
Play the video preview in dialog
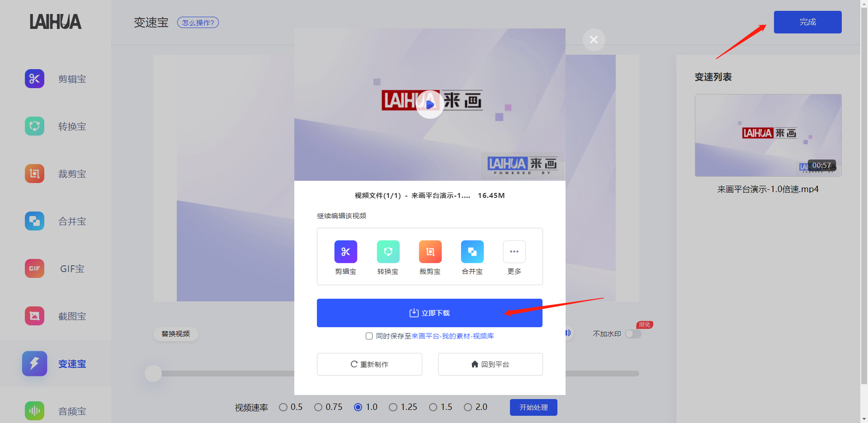[429, 104]
